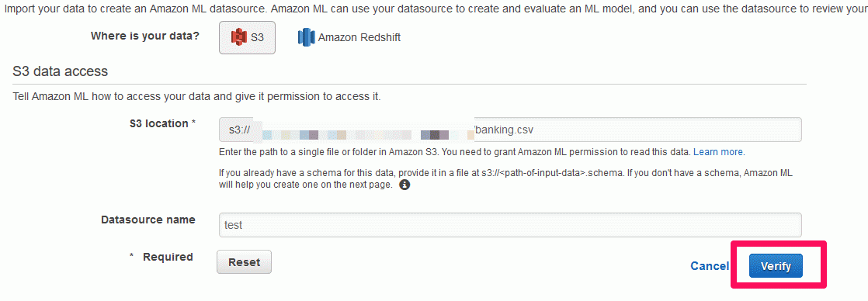This screenshot has width=868, height=301.
Task: Click the blue Verify button
Action: pos(776,266)
